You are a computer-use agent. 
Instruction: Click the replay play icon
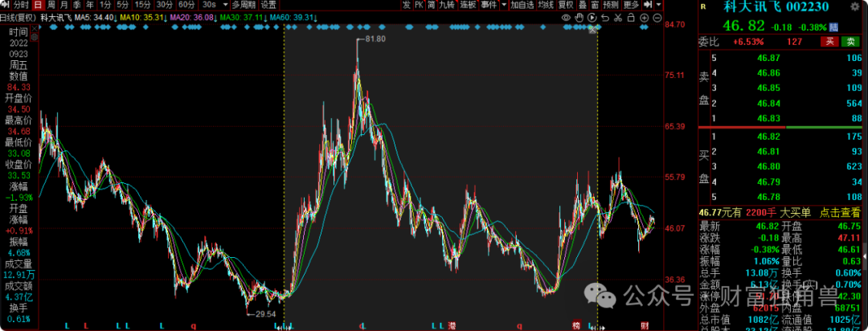(x=592, y=18)
